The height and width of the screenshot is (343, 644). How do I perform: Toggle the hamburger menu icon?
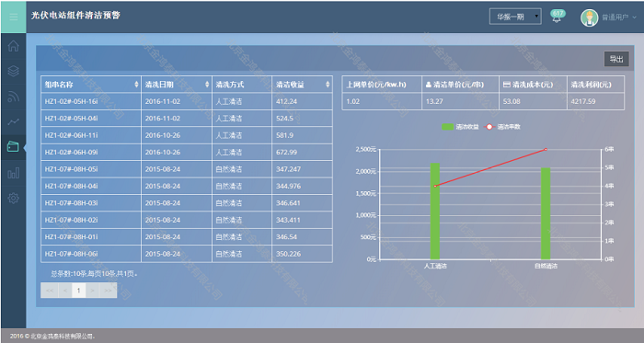click(x=13, y=17)
